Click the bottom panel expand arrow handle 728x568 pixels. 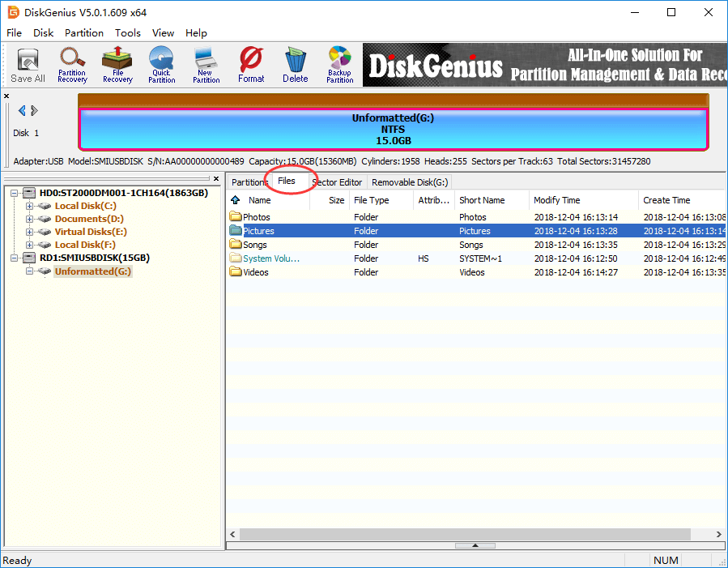[x=475, y=545]
